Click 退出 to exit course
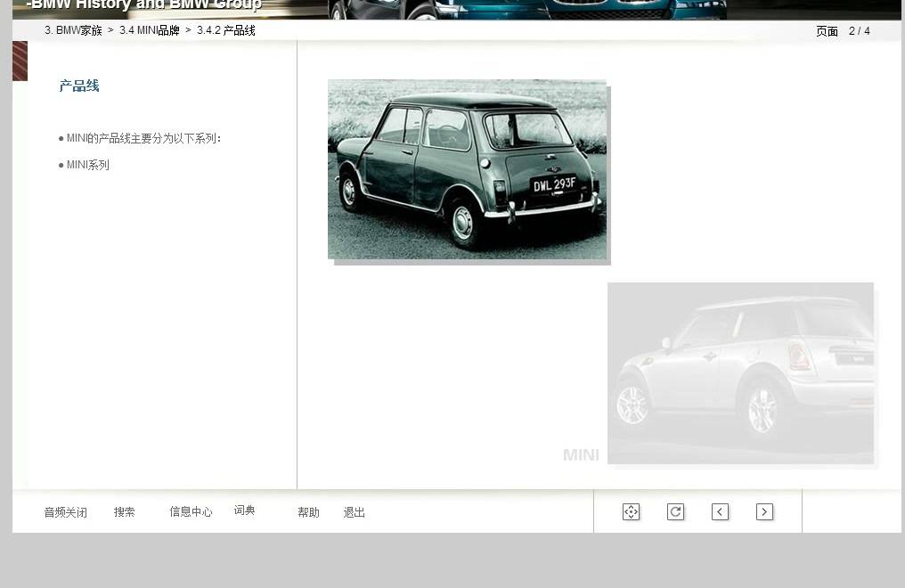The width and height of the screenshot is (905, 588). click(354, 512)
